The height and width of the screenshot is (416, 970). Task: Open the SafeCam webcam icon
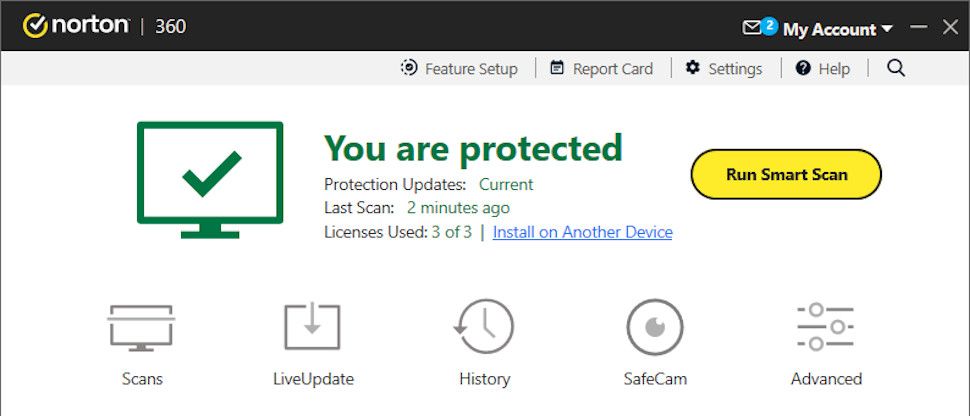click(654, 328)
